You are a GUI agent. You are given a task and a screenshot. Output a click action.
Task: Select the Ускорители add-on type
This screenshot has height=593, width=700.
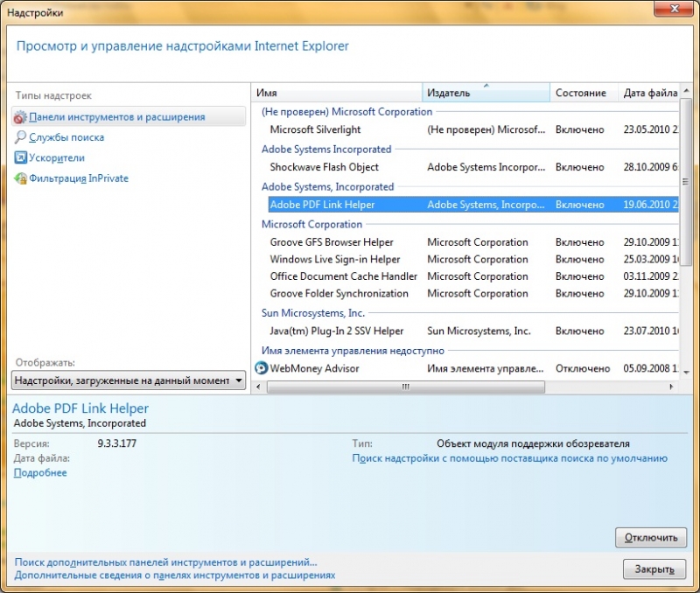pyautogui.click(x=57, y=158)
